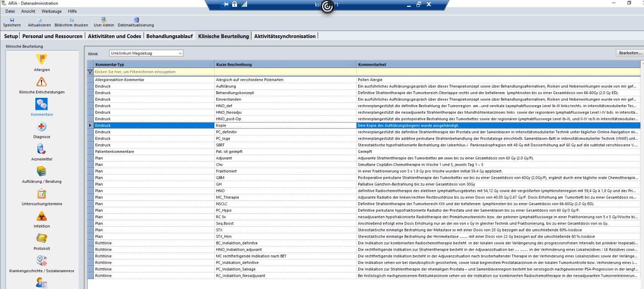The width and height of the screenshot is (644, 289).
Task: Open Arzneimittel in the sidebar
Action: tap(41, 149)
